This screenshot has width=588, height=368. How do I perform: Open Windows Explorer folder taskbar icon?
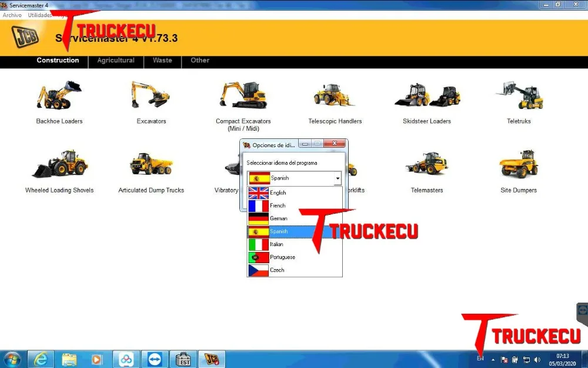point(69,360)
